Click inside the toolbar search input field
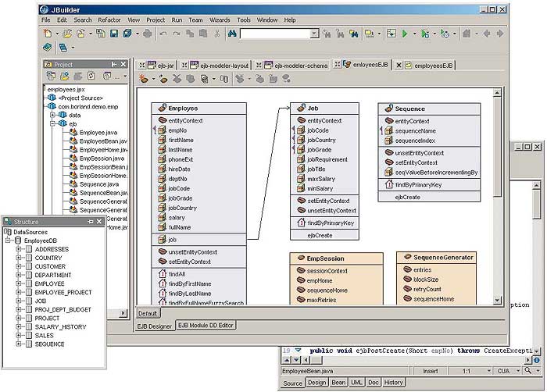547x392 pixels. click(x=275, y=34)
